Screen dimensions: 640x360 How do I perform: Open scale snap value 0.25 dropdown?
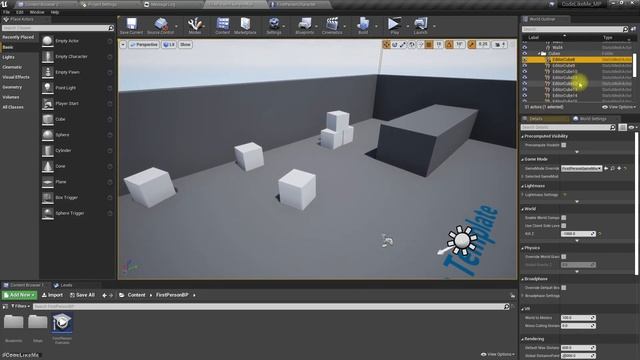483,44
